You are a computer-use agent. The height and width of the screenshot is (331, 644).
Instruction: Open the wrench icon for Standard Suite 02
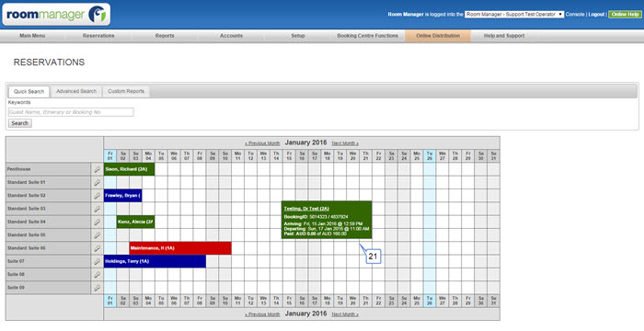(x=97, y=196)
